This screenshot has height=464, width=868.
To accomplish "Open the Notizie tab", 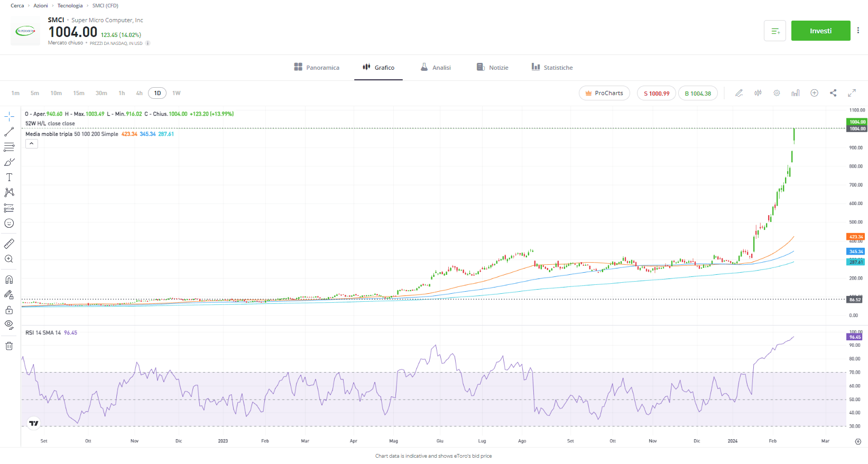I will click(493, 68).
